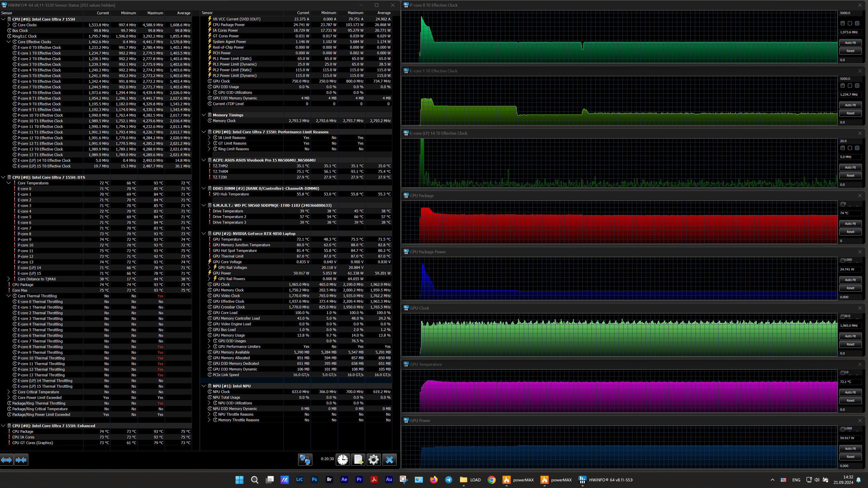Click the blue X close sensors icon

coord(389,460)
